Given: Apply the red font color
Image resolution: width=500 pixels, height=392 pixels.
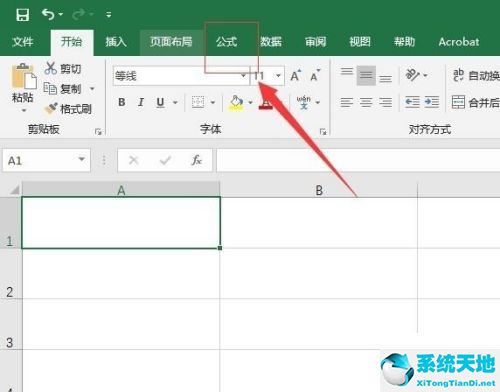Looking at the screenshot, I should pyautogui.click(x=266, y=103).
